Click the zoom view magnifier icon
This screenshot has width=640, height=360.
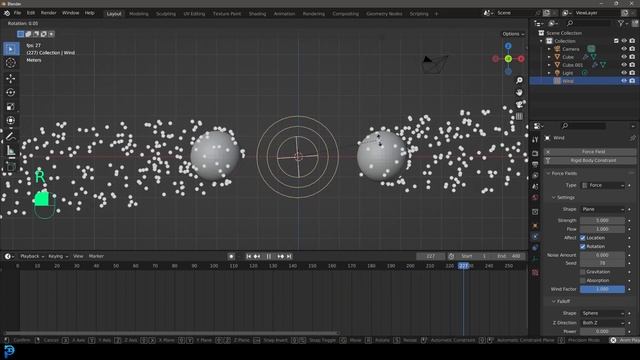519,80
